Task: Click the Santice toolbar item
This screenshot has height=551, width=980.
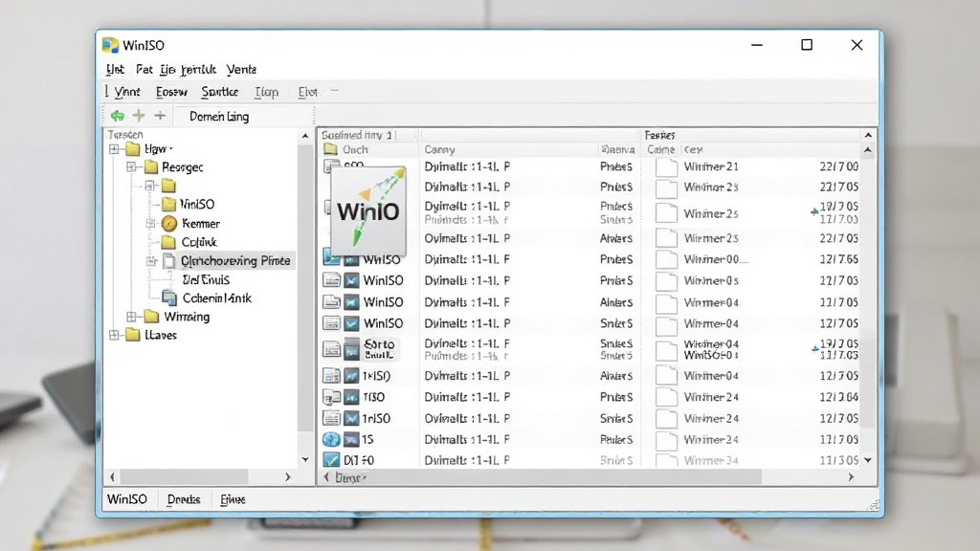Action: pyautogui.click(x=219, y=92)
